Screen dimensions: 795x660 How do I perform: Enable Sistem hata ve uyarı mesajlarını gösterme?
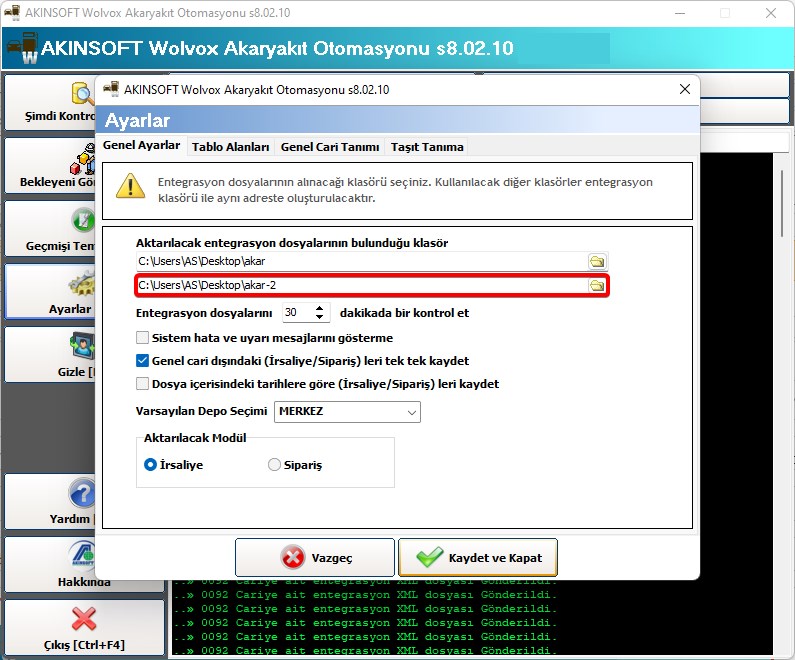[x=142, y=338]
